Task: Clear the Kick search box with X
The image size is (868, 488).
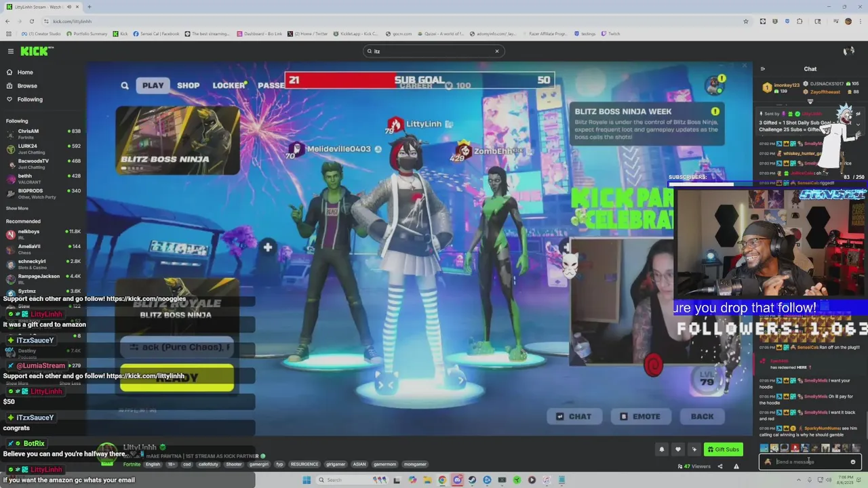Action: tap(496, 51)
